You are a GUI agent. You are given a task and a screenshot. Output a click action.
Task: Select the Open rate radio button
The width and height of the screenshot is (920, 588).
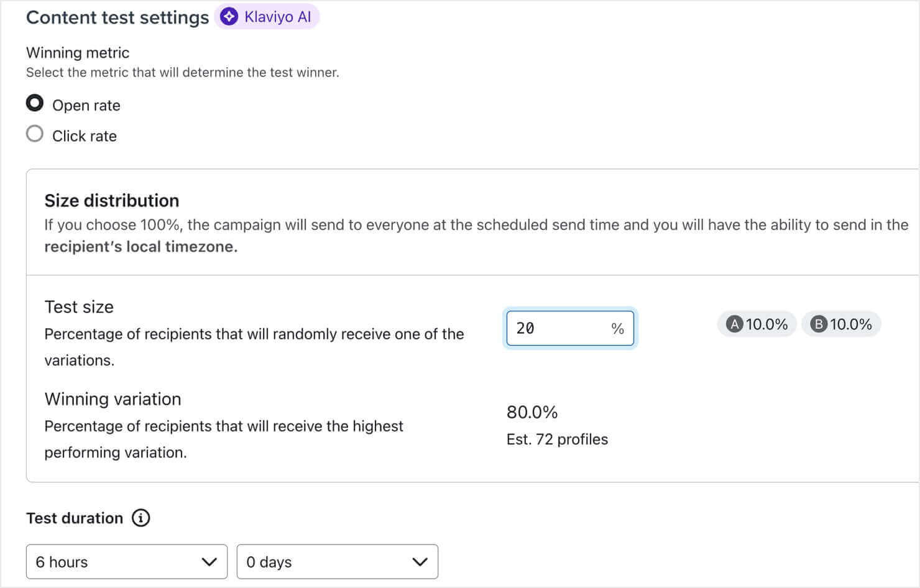[x=34, y=103]
